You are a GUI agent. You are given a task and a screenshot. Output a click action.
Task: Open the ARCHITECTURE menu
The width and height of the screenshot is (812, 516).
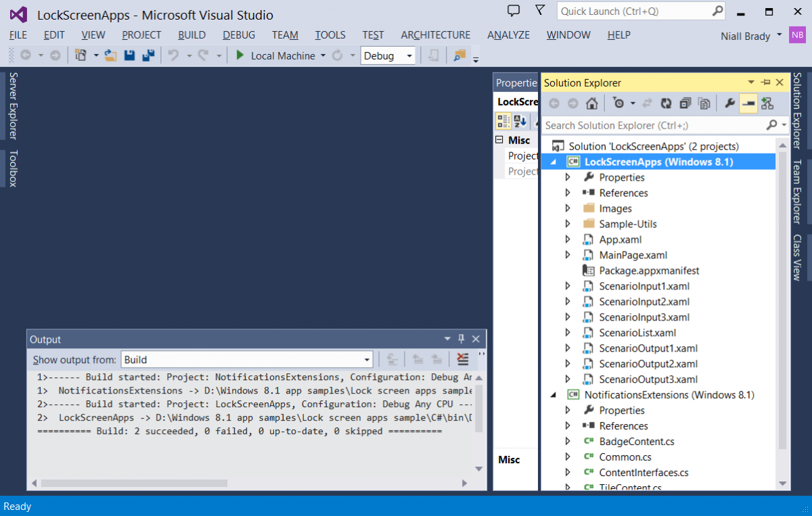coord(436,35)
